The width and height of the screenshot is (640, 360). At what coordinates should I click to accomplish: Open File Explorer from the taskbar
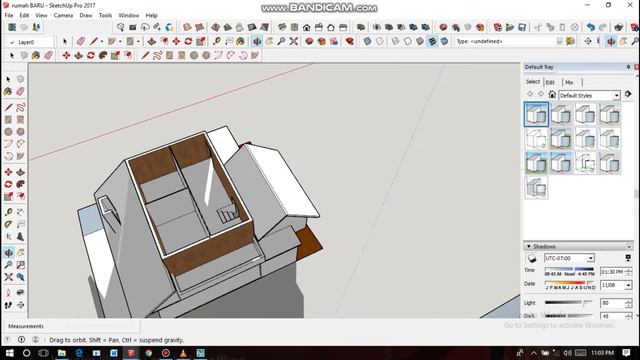point(62,353)
